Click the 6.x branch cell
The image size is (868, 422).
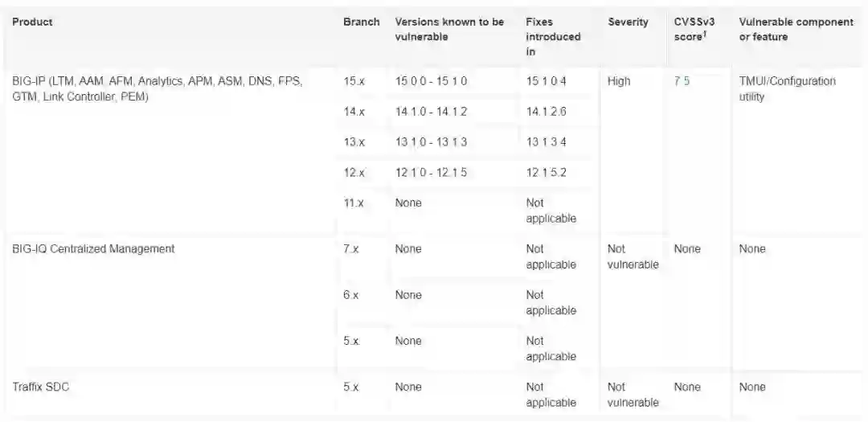tap(351, 295)
